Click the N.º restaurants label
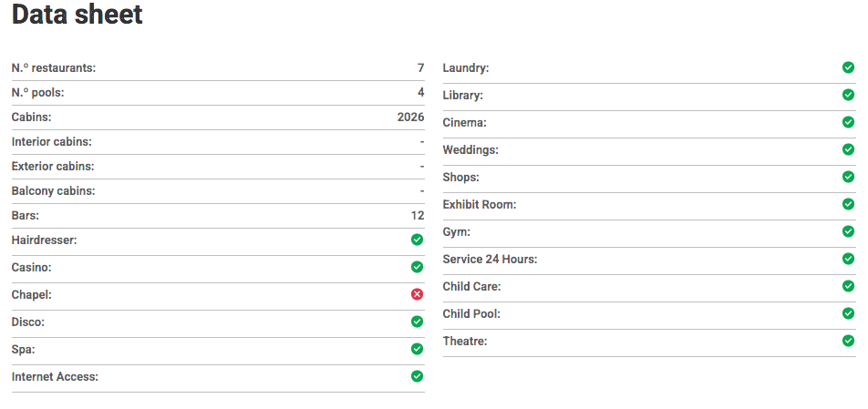The width and height of the screenshot is (868, 409). (x=54, y=68)
